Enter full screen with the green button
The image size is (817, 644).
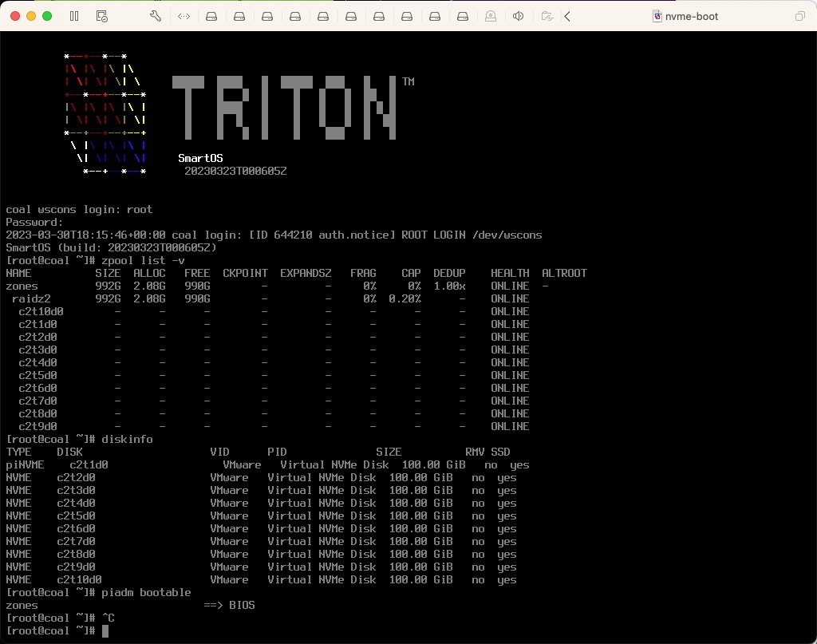point(47,16)
